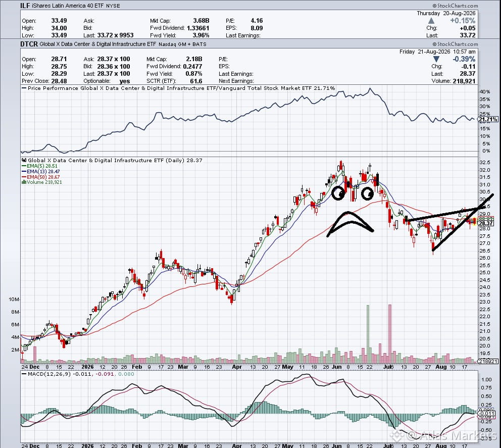Select the EPS value 8.09

257,28
